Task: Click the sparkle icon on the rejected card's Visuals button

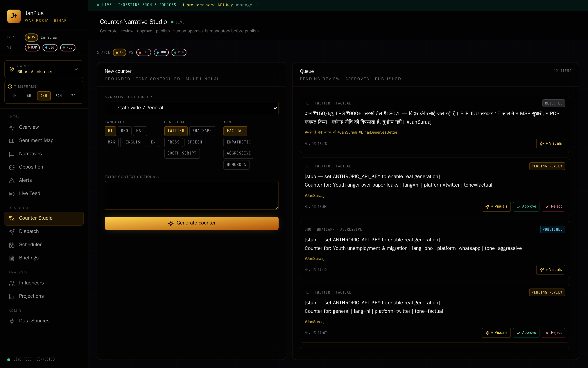Action: (542, 144)
